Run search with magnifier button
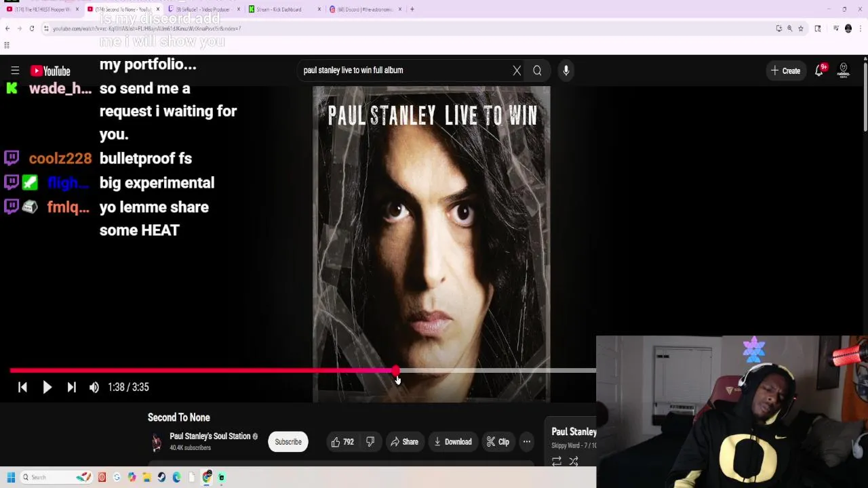 (x=537, y=70)
